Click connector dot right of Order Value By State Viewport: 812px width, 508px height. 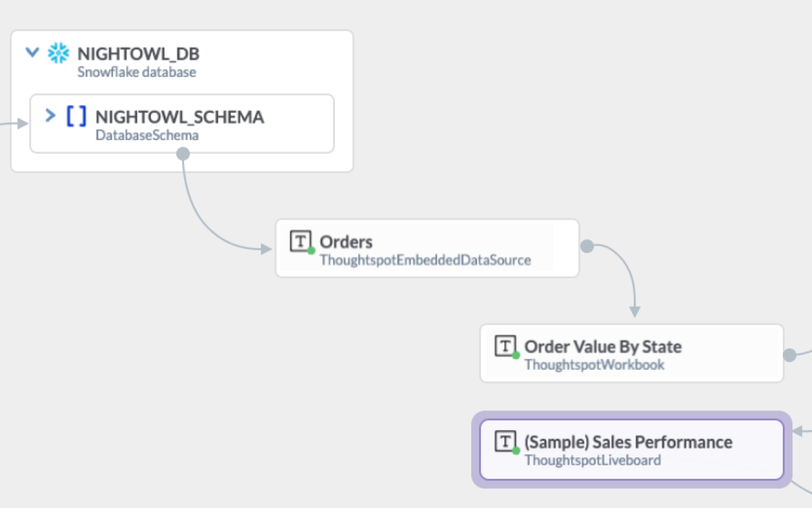[790, 355]
